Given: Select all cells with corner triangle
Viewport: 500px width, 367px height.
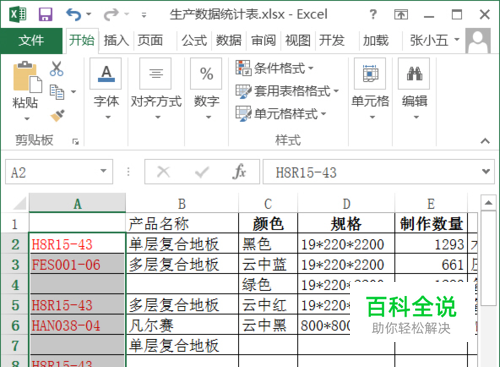Looking at the screenshot, I should tap(19, 204).
